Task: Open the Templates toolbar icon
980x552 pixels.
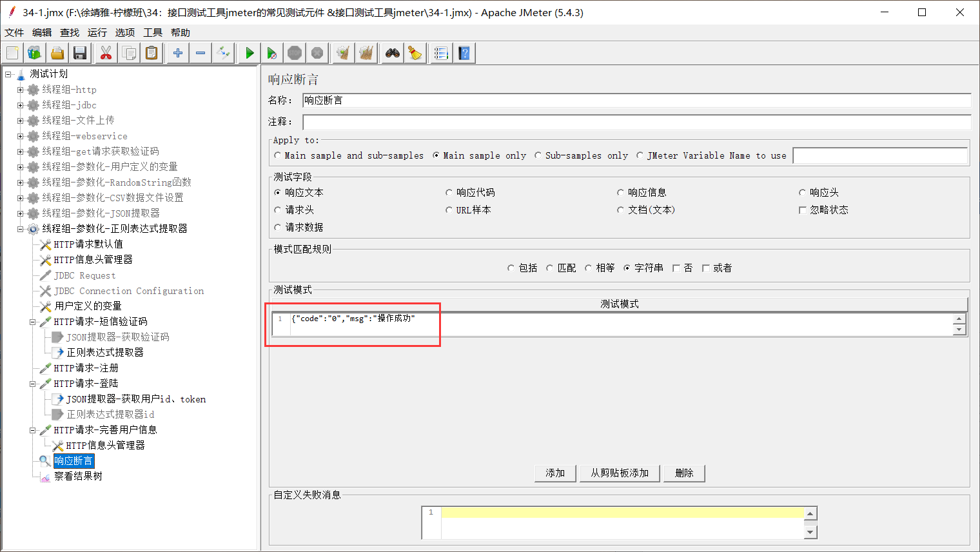Action: click(34, 53)
